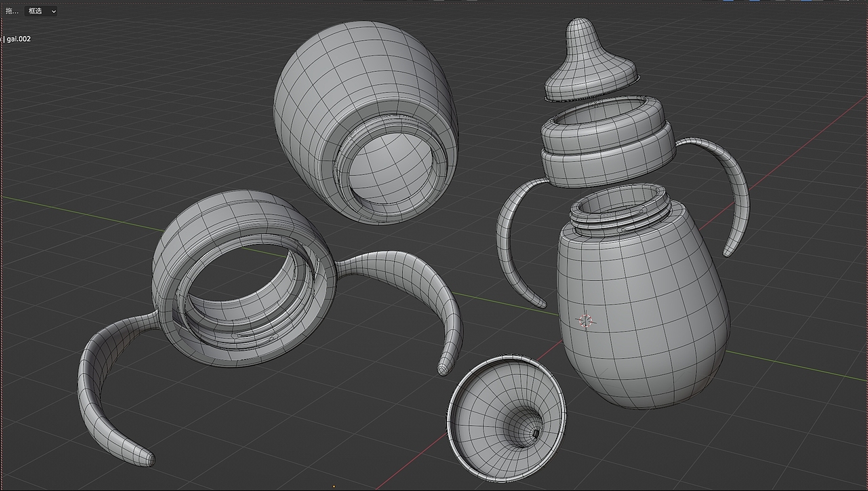Click the gai.002 object name text

pyautogui.click(x=19, y=39)
